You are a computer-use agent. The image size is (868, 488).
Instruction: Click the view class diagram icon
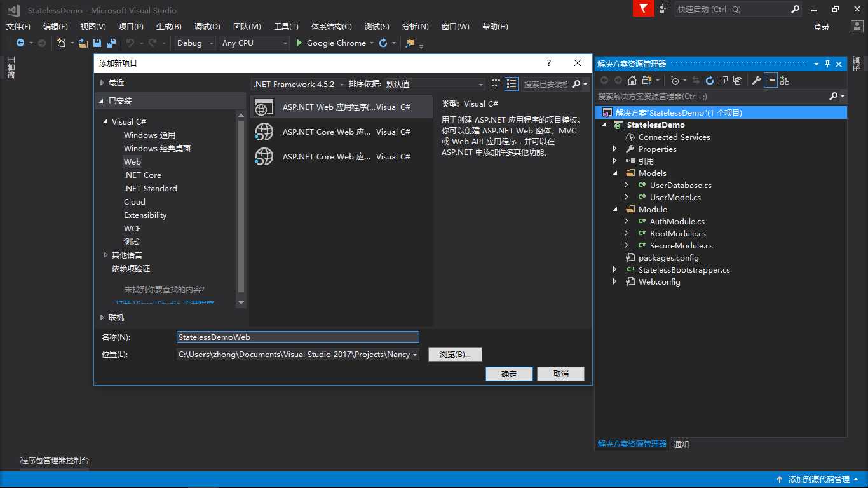click(785, 80)
